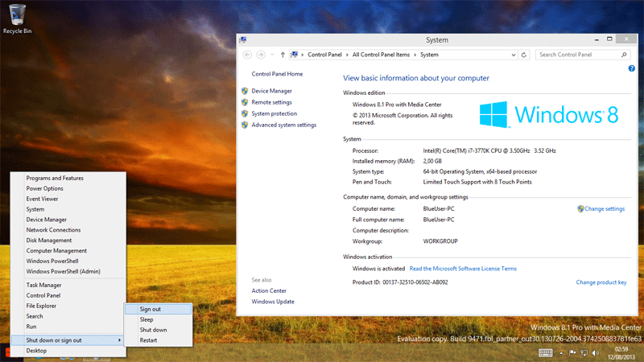Screen dimensions: 644x362
Task: Click the Windows 8 logo image
Action: pyautogui.click(x=549, y=114)
